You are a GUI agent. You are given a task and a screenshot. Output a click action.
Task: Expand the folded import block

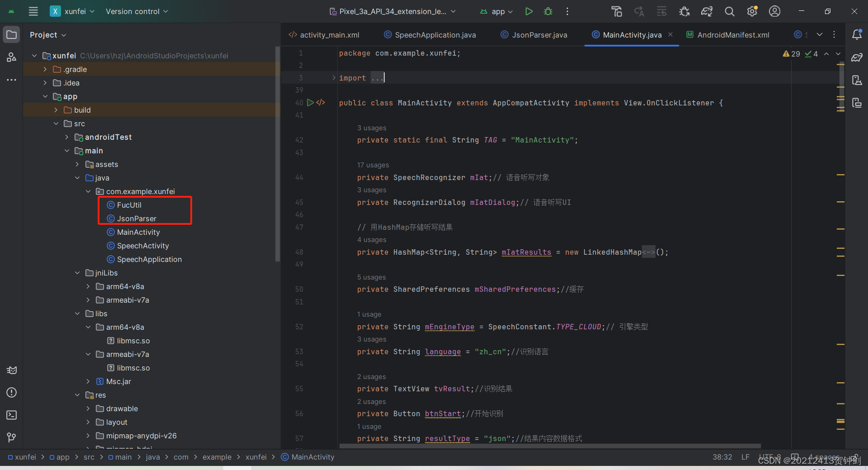334,78
